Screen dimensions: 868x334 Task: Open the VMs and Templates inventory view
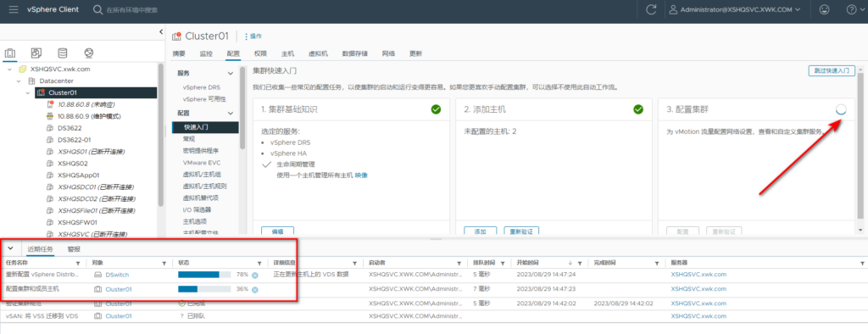[x=36, y=53]
